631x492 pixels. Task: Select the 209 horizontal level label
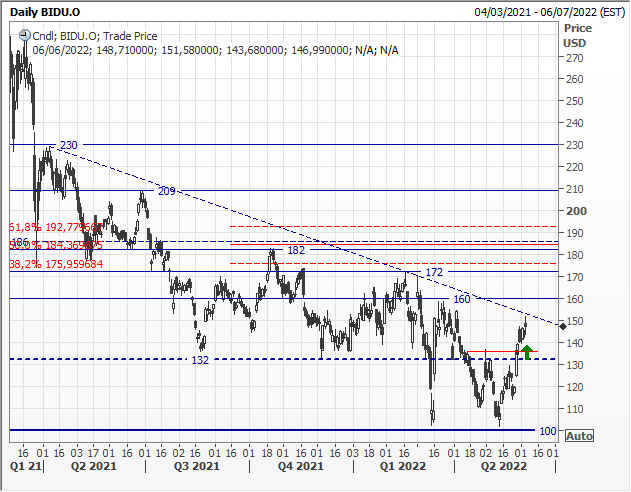point(167,190)
